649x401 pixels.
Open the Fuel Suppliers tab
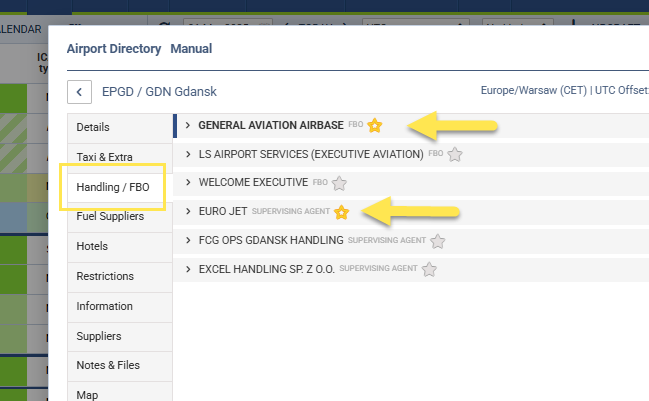[x=120, y=216]
